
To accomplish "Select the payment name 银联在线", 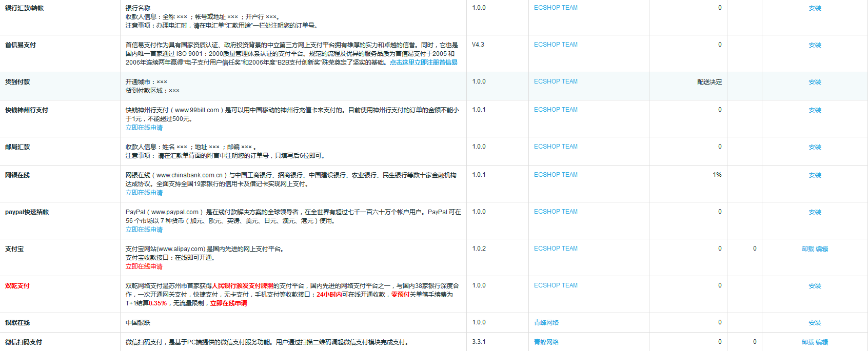I will (17, 323).
